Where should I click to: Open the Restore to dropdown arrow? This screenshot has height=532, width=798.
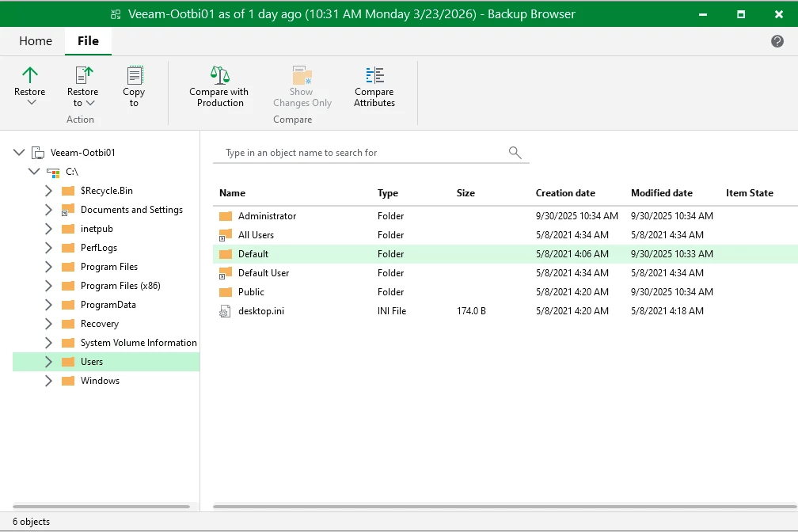(90, 103)
